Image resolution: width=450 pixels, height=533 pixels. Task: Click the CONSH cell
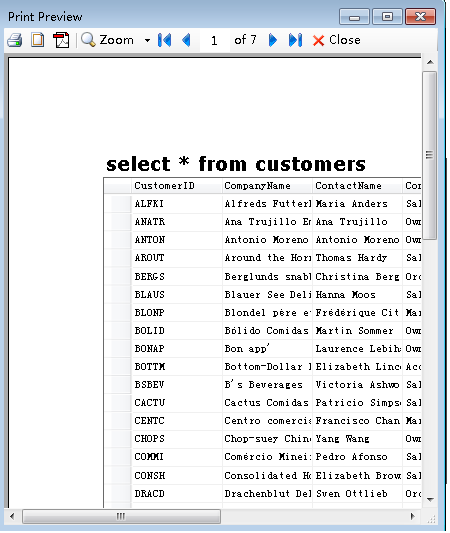click(x=177, y=476)
